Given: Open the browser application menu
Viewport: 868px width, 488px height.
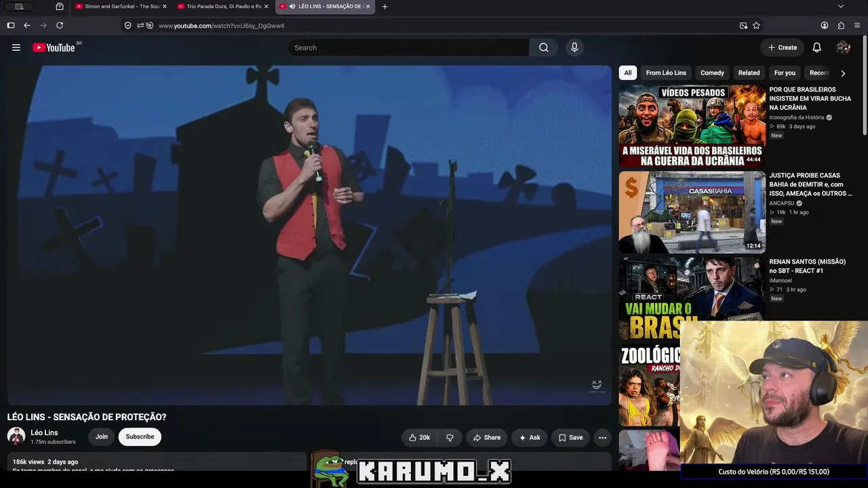Looking at the screenshot, I should pos(857,25).
